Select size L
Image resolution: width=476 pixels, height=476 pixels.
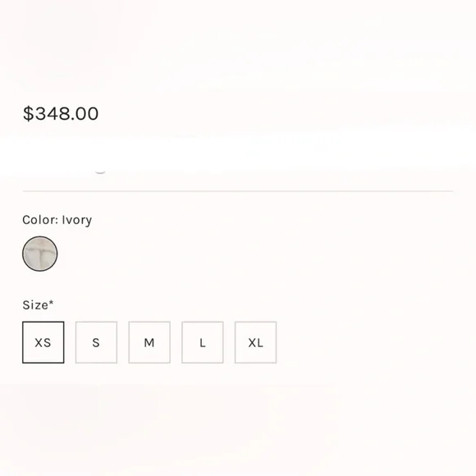click(203, 342)
